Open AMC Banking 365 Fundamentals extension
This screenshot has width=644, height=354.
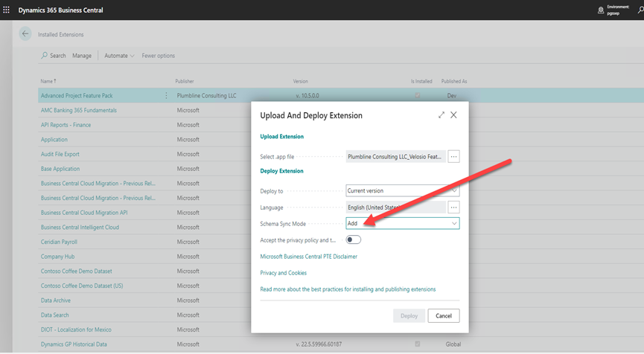point(79,110)
